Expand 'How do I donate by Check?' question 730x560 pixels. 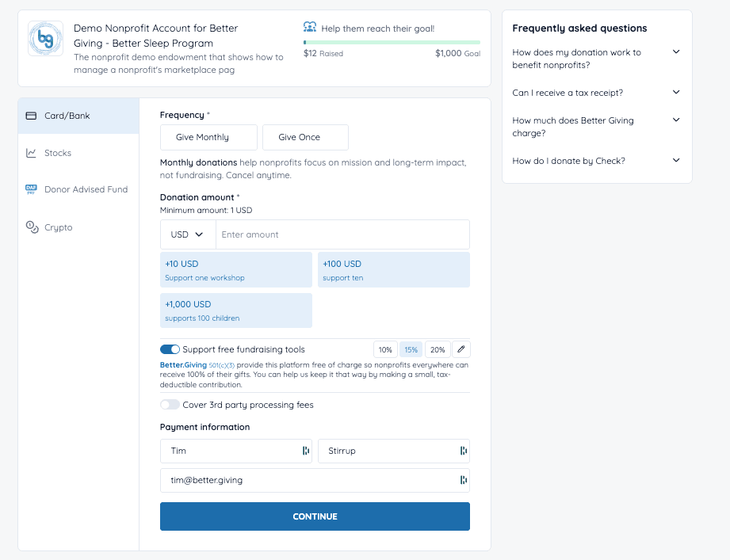point(675,161)
